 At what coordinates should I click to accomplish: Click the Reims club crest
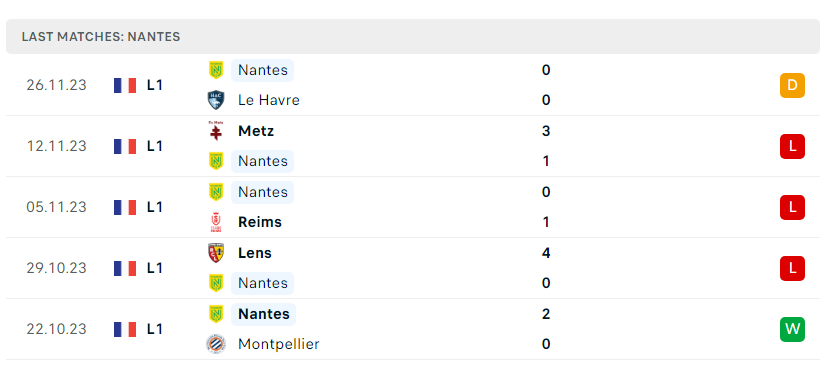click(216, 222)
